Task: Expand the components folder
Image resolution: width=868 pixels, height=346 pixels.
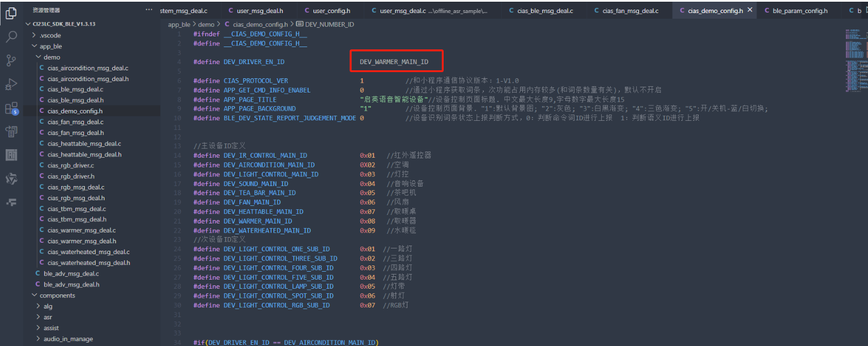Action: click(57, 296)
